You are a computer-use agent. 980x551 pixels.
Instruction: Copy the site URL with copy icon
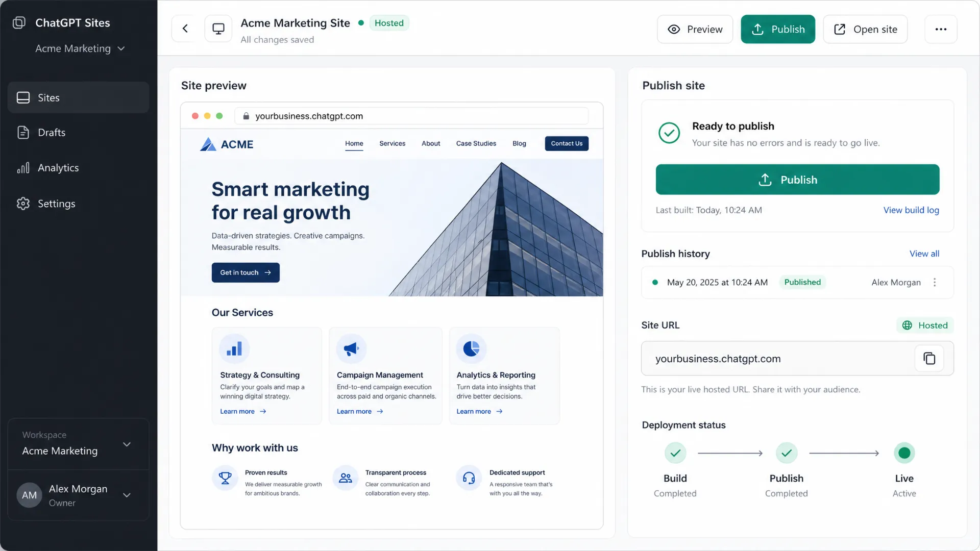point(929,358)
